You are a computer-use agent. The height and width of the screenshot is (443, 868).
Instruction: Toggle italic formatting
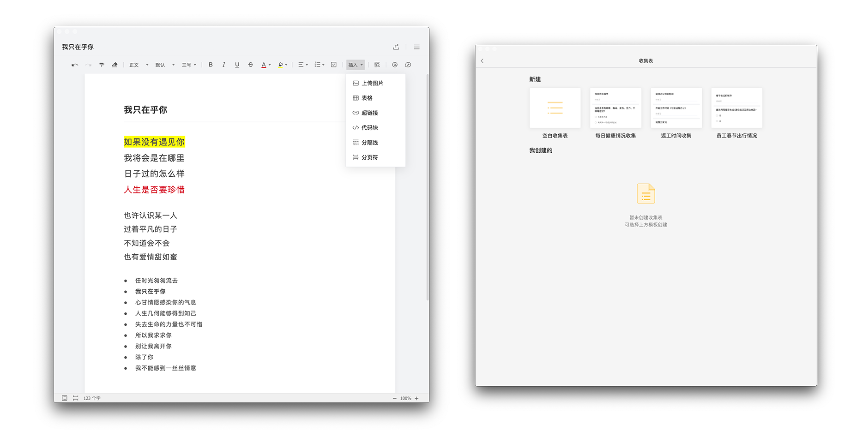pos(224,65)
